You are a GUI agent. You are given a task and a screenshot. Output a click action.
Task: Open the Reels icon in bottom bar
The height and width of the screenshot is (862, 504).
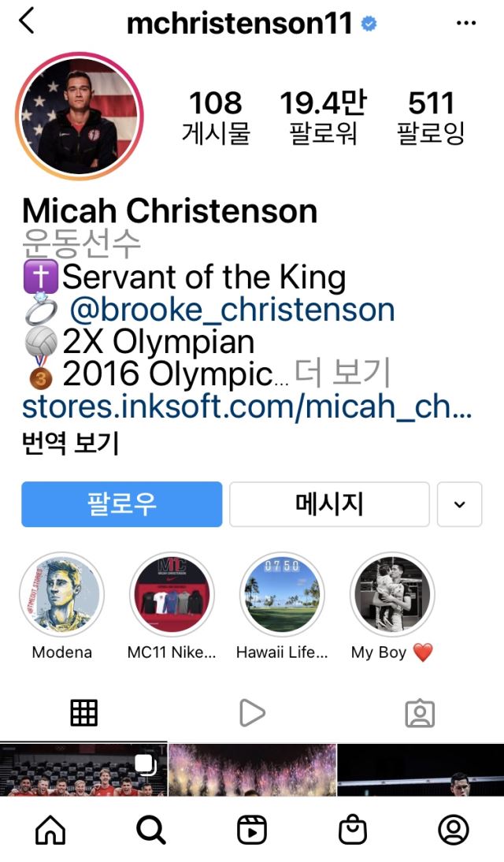[x=252, y=830]
